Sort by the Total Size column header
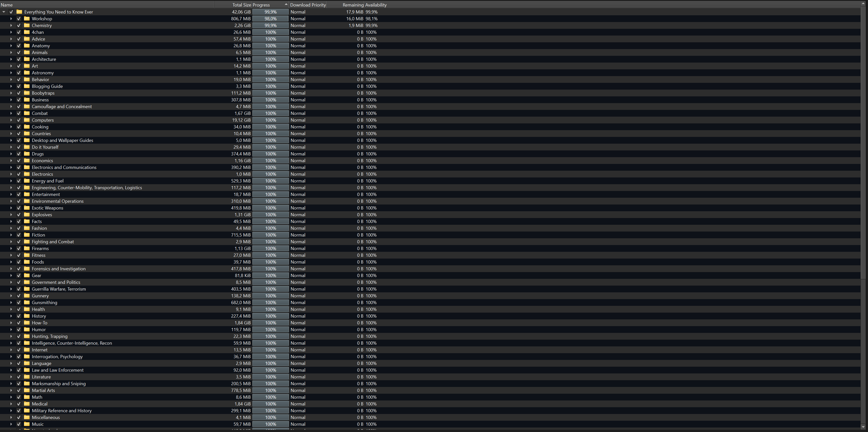The image size is (868, 432). tap(241, 5)
